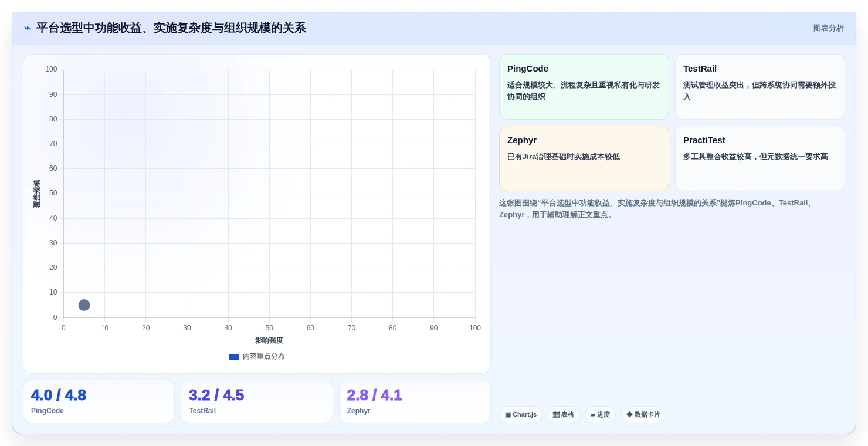The image size is (868, 446).
Task: Click the lightning icon beside the title
Action: 28,28
